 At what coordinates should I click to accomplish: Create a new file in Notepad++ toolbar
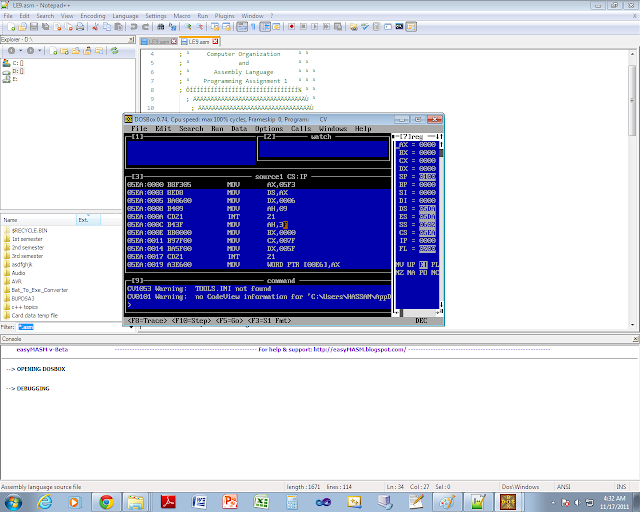click(11, 27)
